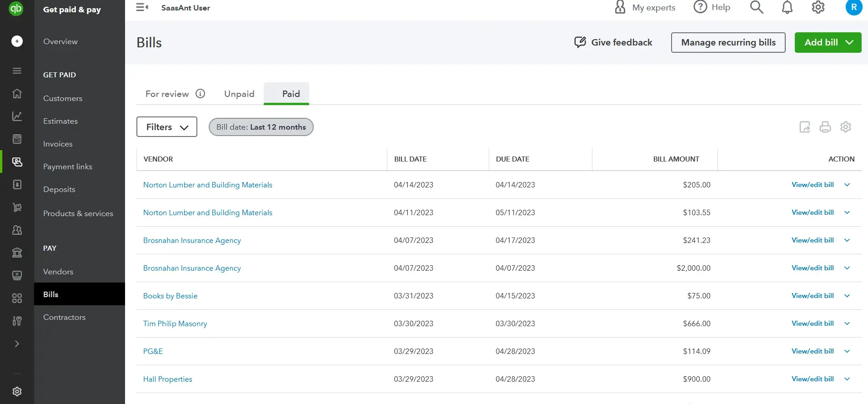Open the bank building icon in left rail
This screenshot has height=404, width=868.
[17, 253]
